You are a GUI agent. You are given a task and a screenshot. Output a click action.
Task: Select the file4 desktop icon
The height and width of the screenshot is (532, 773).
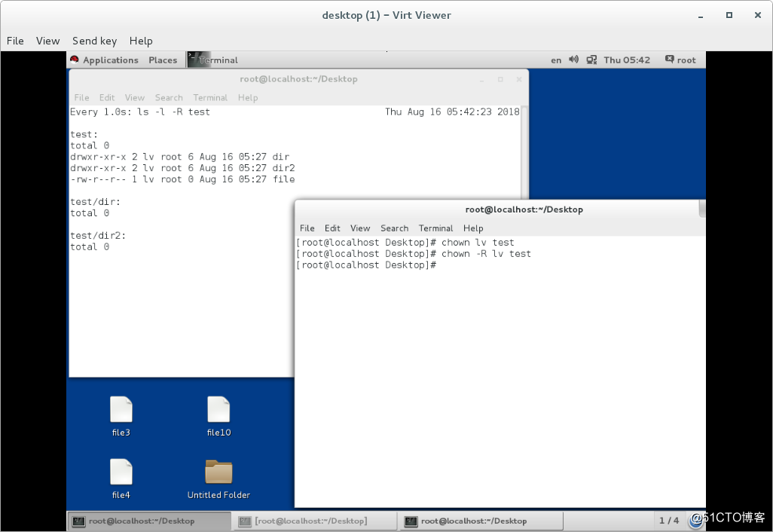121,478
